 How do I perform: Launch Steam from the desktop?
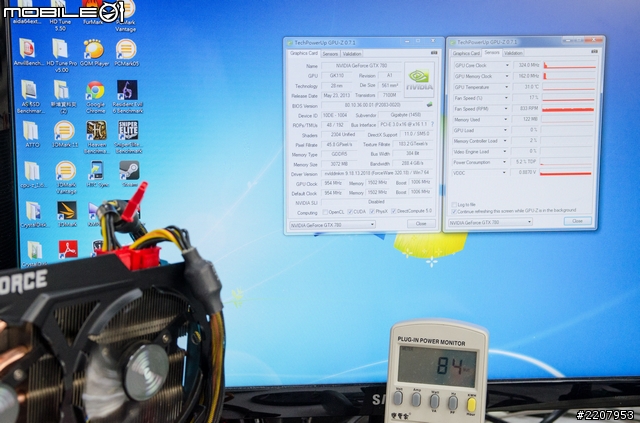pyautogui.click(x=130, y=174)
